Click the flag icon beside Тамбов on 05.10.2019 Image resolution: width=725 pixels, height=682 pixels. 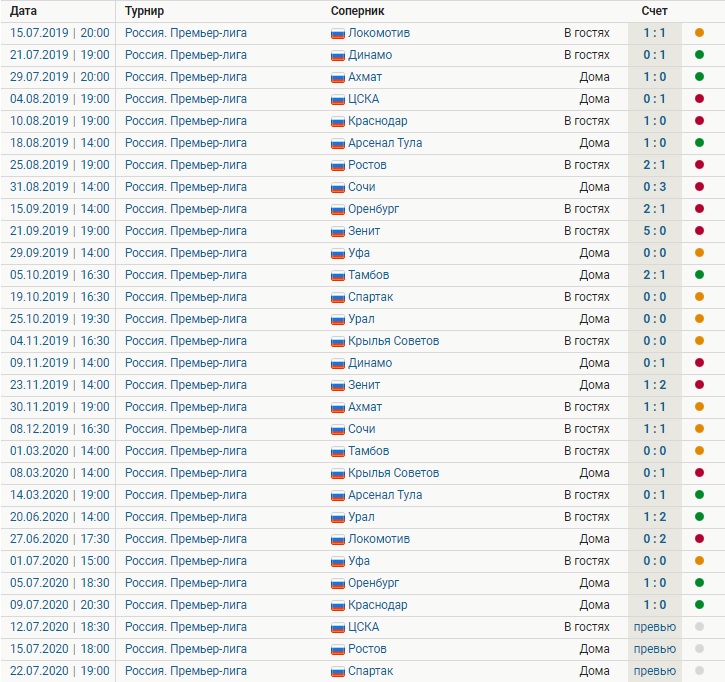[338, 276]
